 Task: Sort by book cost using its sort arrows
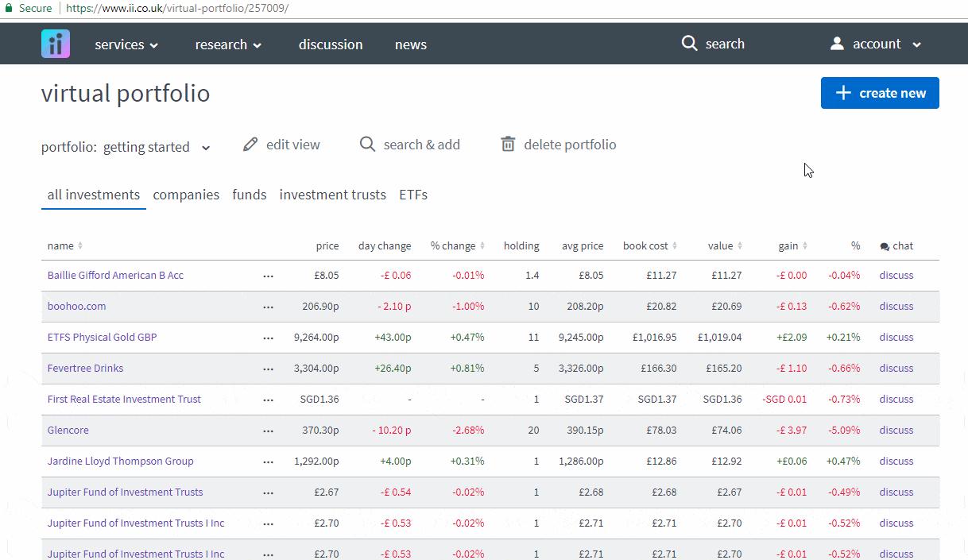(675, 246)
